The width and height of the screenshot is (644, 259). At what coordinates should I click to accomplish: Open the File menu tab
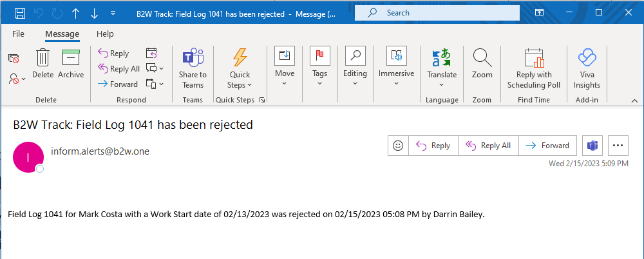tap(18, 34)
